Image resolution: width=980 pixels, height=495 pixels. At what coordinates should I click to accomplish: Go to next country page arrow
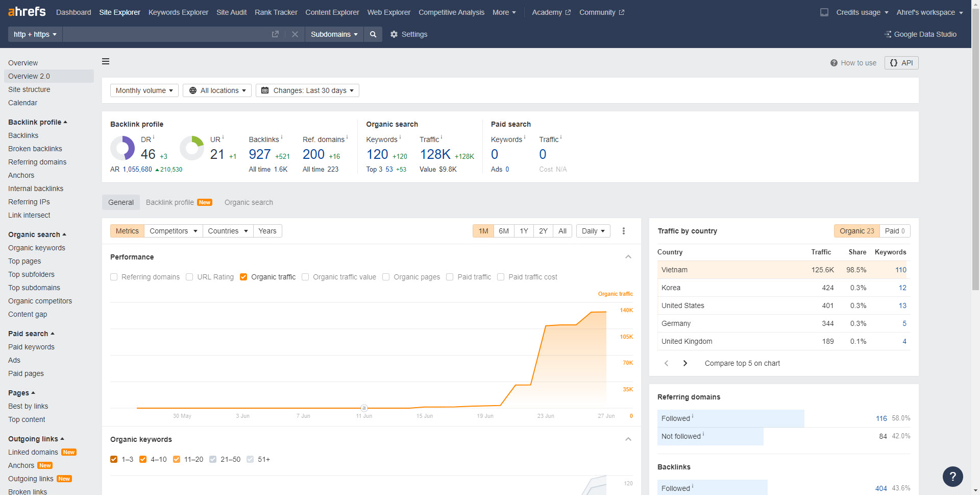685,363
